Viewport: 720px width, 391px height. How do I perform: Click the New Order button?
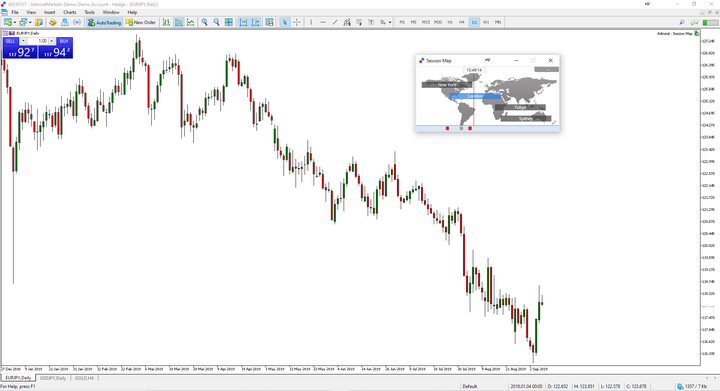coord(141,22)
